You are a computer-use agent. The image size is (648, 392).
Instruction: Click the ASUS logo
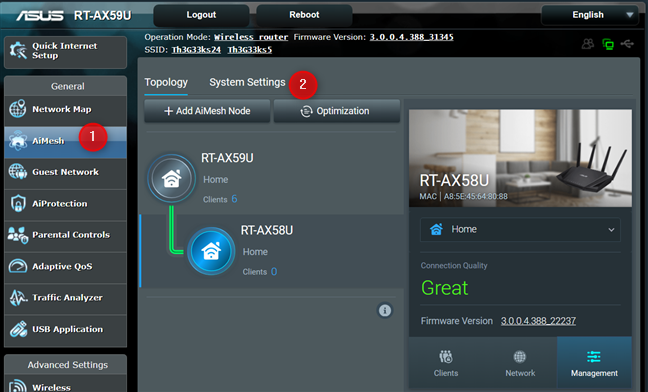[x=40, y=16]
